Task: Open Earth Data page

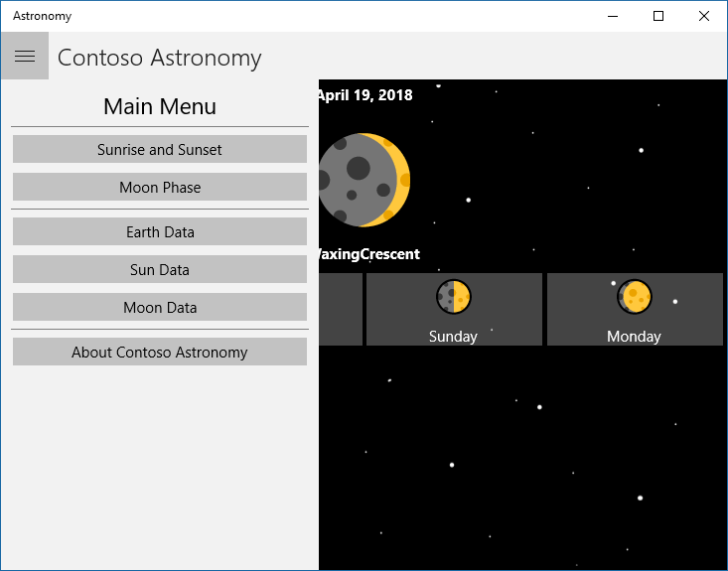Action: pyautogui.click(x=160, y=231)
